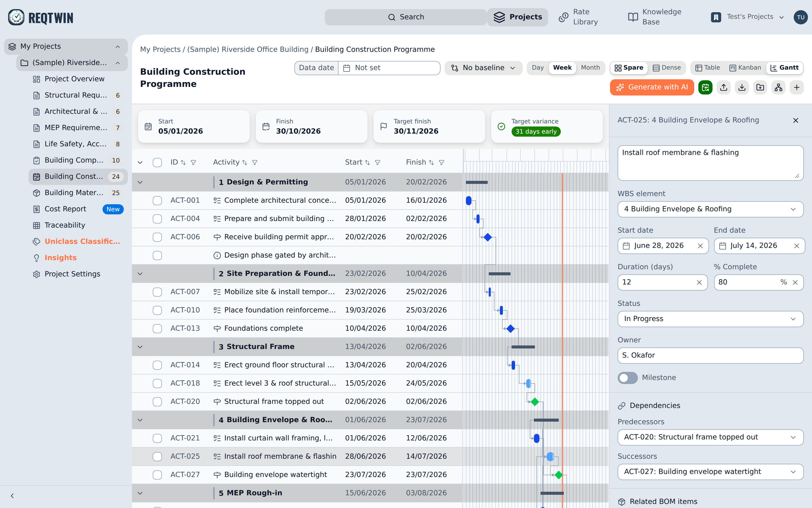Click the Search field
Viewport: 812px width, 508px height.
[406, 17]
